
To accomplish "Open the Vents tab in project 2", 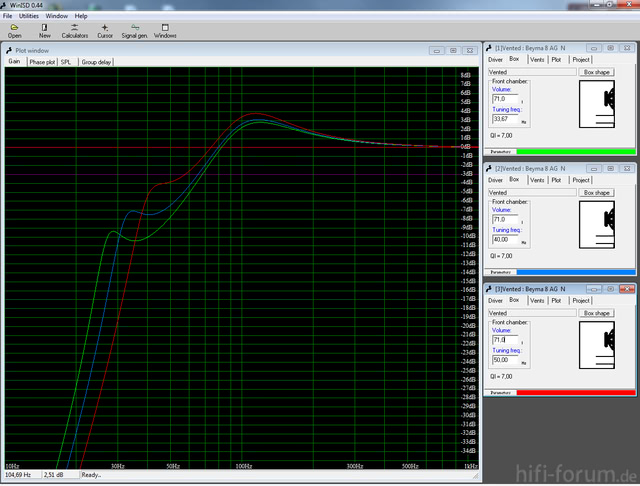I will pyautogui.click(x=537, y=180).
